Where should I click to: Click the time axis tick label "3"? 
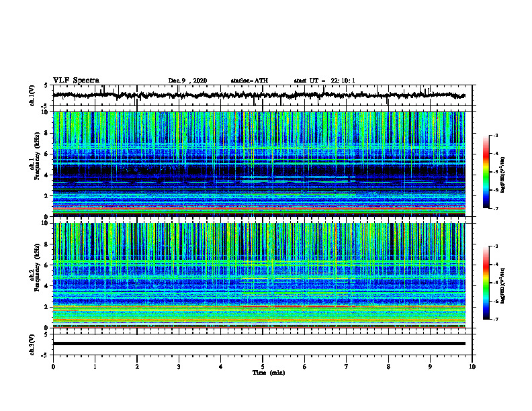point(179,367)
